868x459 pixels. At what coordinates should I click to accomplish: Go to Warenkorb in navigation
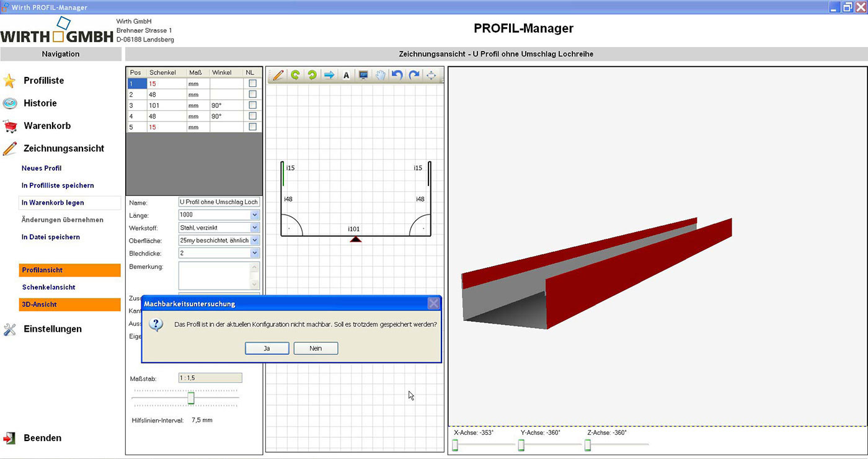47,126
